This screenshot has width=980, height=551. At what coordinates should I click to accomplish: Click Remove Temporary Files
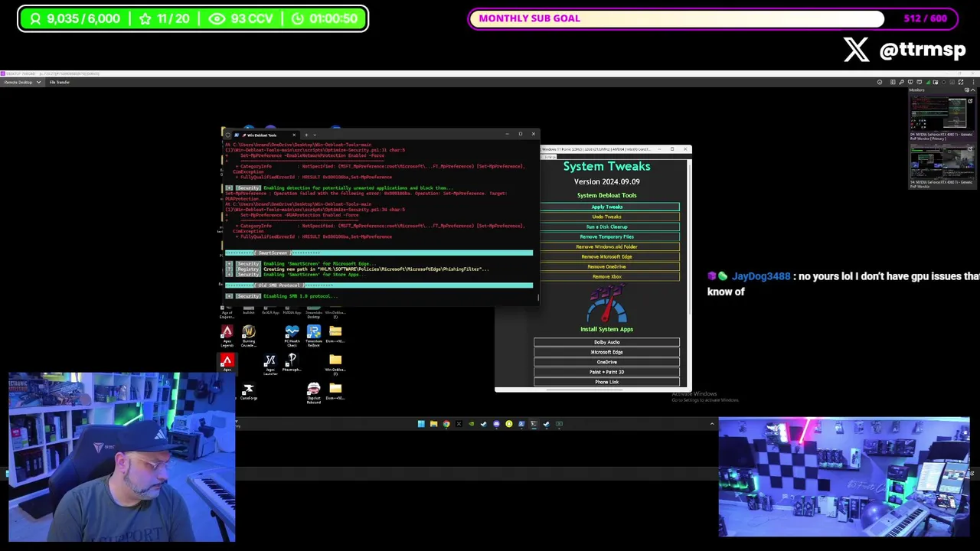pos(606,236)
